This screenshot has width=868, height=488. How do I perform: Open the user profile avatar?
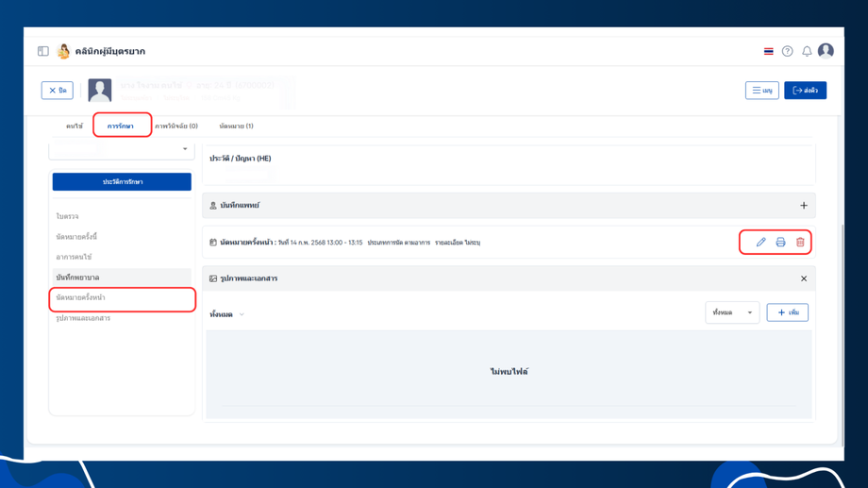(x=826, y=50)
